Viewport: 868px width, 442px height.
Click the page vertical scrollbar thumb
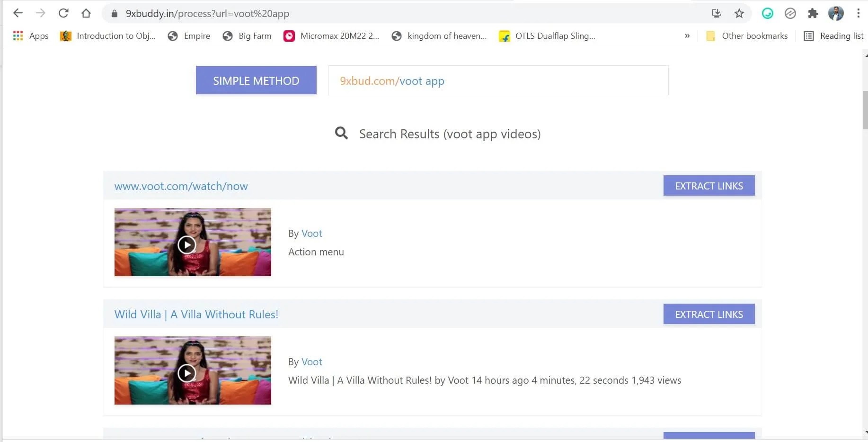865,110
